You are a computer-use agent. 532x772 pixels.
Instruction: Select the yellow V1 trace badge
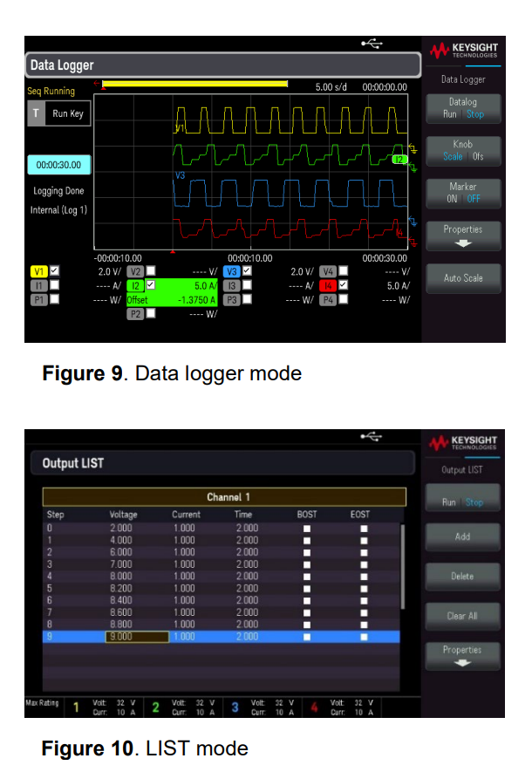click(38, 271)
